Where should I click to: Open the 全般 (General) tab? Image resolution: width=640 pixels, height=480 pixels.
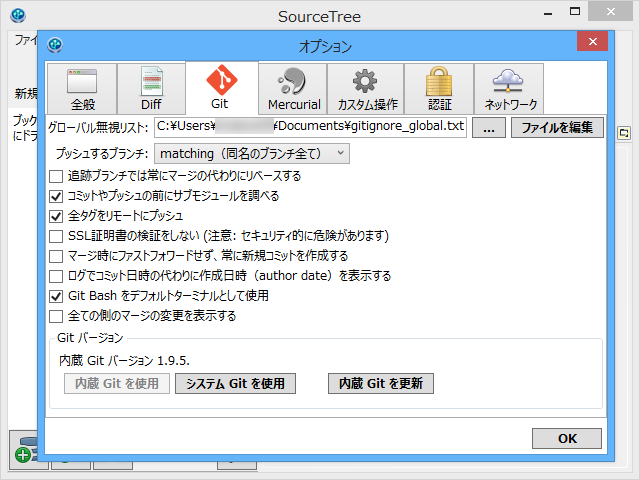(x=82, y=89)
